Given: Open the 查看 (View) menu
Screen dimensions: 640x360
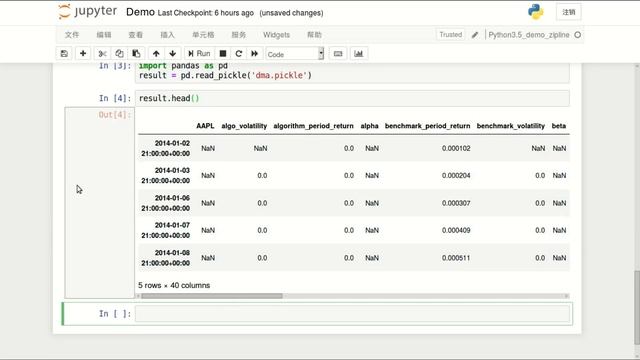Looking at the screenshot, I should 136,35.
